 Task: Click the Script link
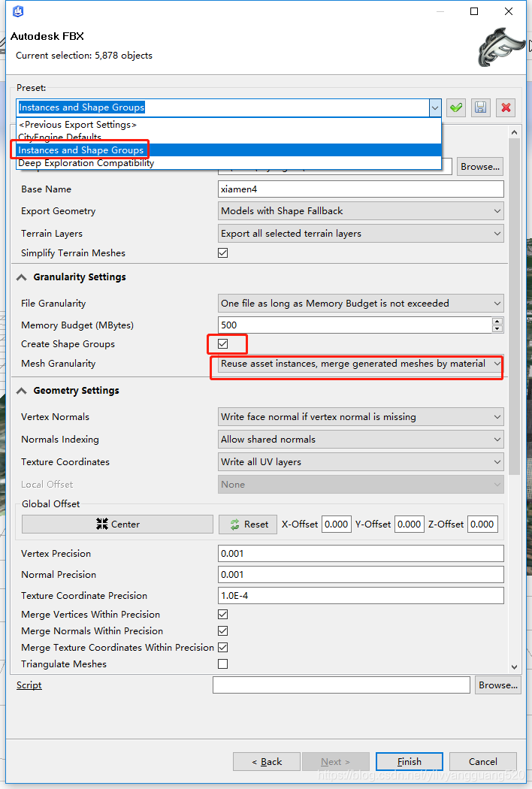pos(29,685)
